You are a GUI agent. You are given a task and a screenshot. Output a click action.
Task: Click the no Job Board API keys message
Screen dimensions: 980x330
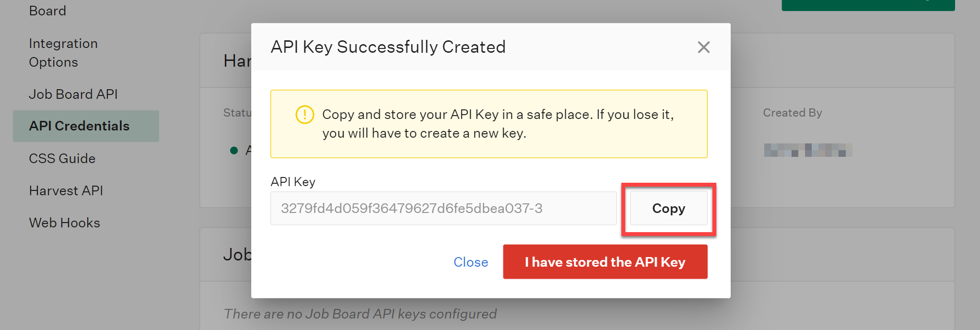click(360, 314)
